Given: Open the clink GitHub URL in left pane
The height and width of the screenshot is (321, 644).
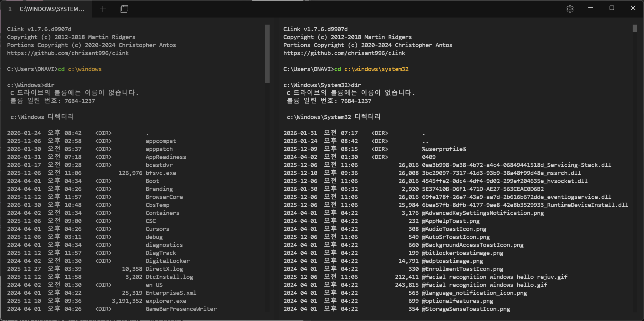Looking at the screenshot, I should (x=68, y=53).
